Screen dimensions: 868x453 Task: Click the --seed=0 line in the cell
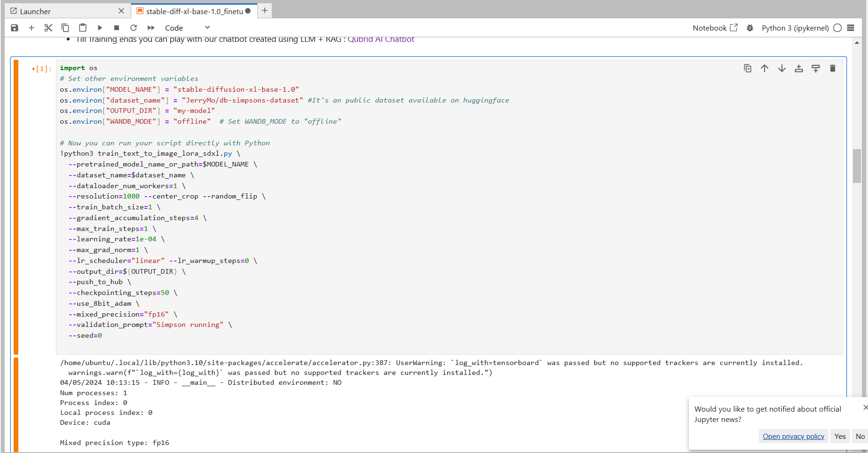coord(85,336)
